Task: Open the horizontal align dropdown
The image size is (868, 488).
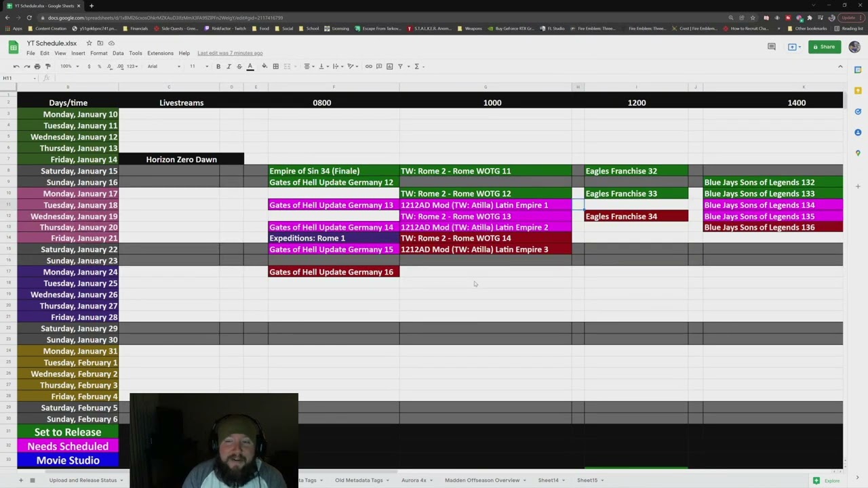Action: pos(309,66)
